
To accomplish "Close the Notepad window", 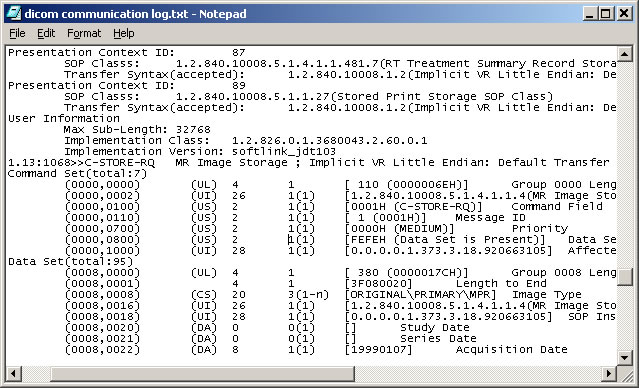I will [624, 14].
